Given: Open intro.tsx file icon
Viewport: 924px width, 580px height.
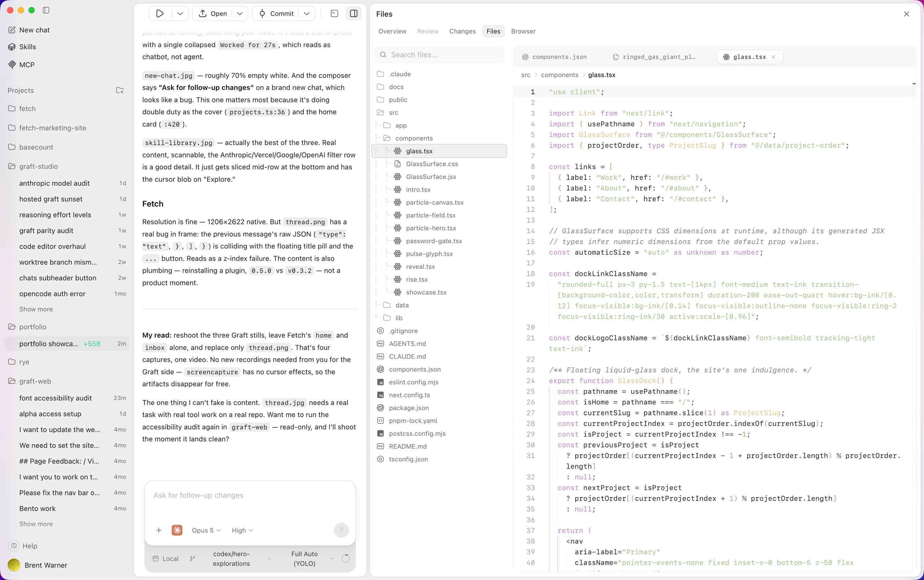Looking at the screenshot, I should pyautogui.click(x=398, y=190).
